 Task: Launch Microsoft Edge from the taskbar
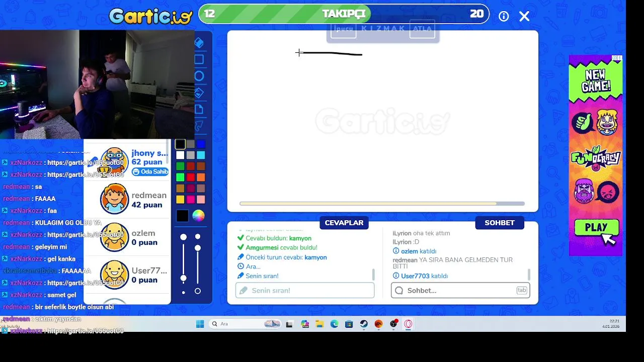tap(334, 324)
